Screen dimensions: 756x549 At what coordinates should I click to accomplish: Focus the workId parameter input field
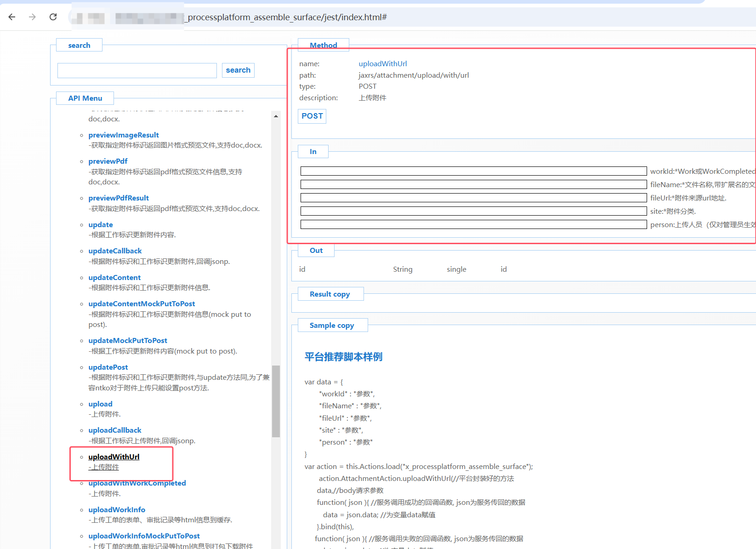coord(473,171)
